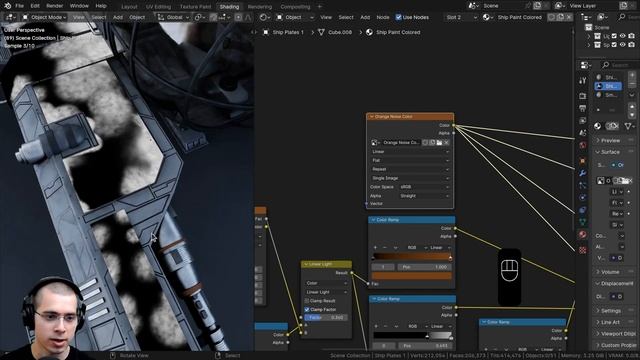
Task: Open the Help menu
Action: point(101,6)
